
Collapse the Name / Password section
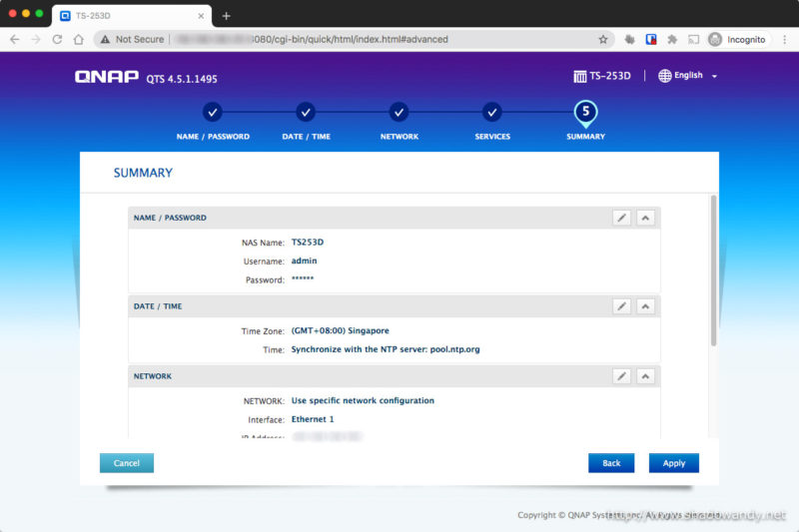pos(645,218)
